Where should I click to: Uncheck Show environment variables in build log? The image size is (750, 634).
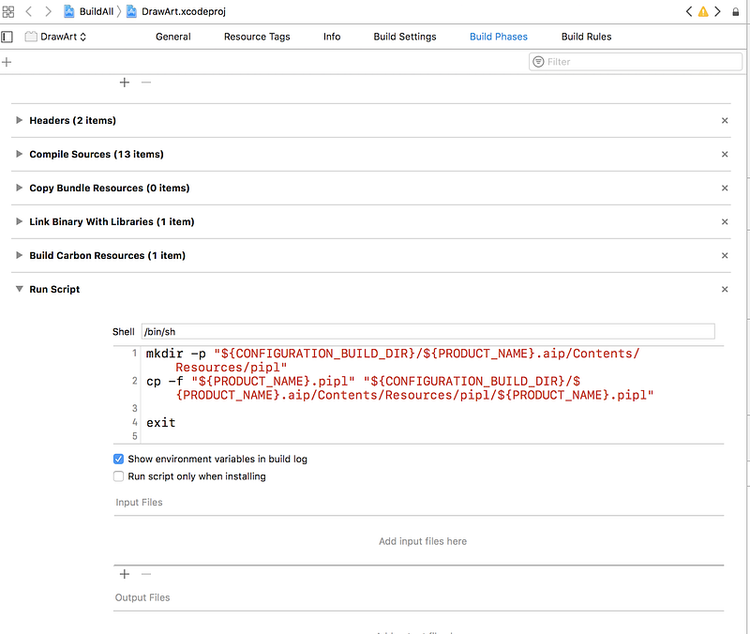pyautogui.click(x=119, y=459)
